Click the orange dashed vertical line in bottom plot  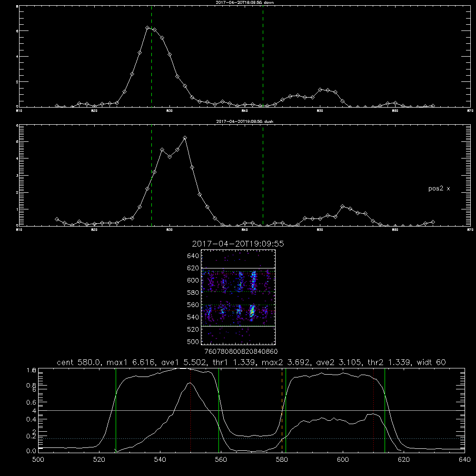coord(282,410)
